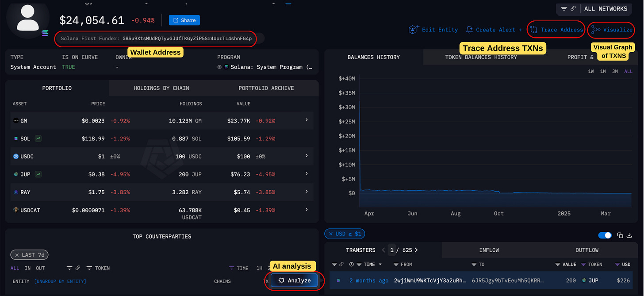Image resolution: width=644 pixels, height=296 pixels.
Task: Sort by TIME using the dropdown arrow
Action: [380, 264]
